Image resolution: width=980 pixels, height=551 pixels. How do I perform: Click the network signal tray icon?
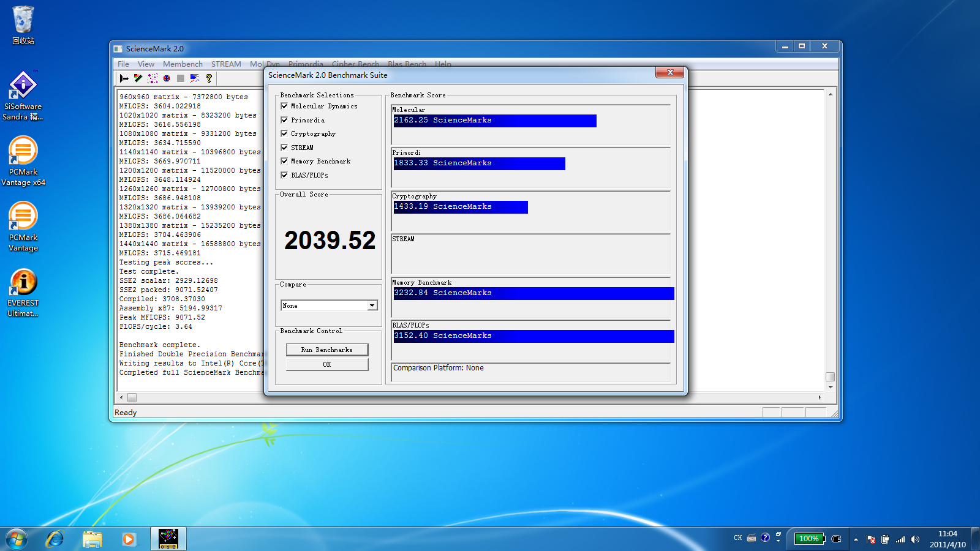click(900, 539)
